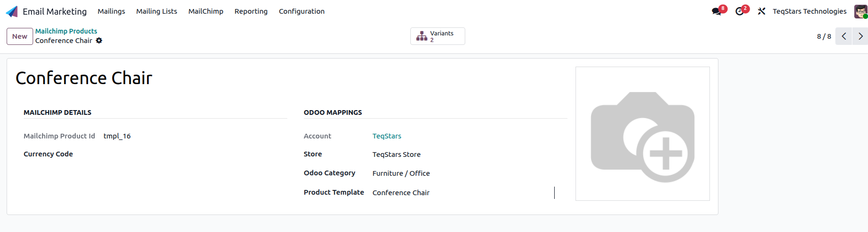Click the Email Marketing app title
The width and height of the screenshot is (868, 232).
click(x=54, y=11)
